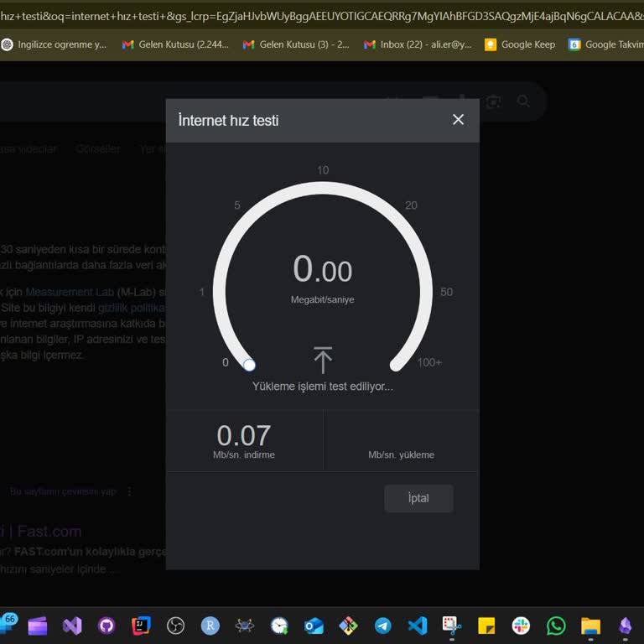Open the Gelen Kutusu (3) bookmark
Viewport: 644px width, 644px height.
point(296,44)
